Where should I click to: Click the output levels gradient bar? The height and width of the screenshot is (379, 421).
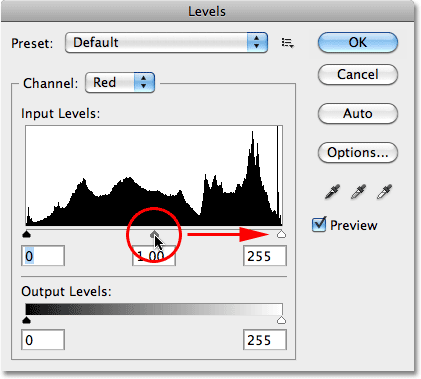tap(154, 309)
